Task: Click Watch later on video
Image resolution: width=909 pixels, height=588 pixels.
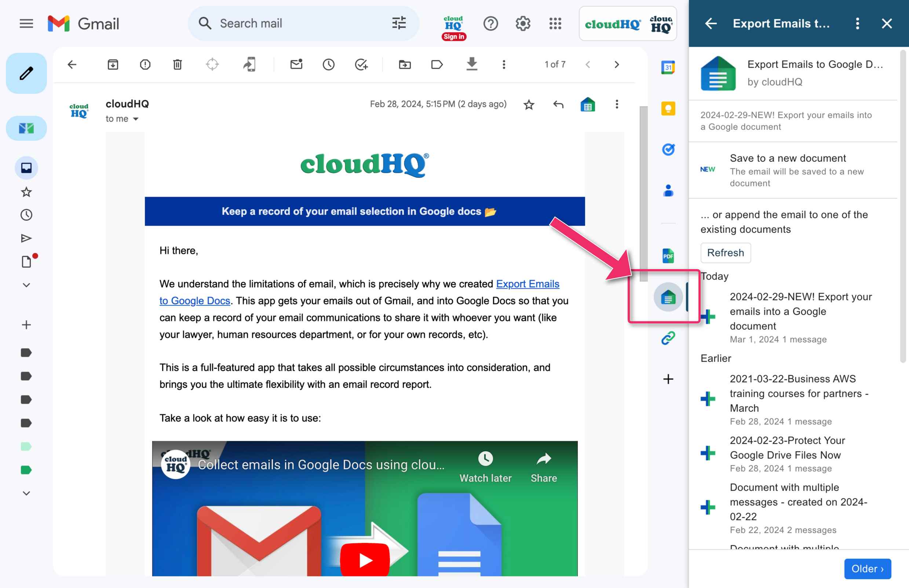Action: 485,467
